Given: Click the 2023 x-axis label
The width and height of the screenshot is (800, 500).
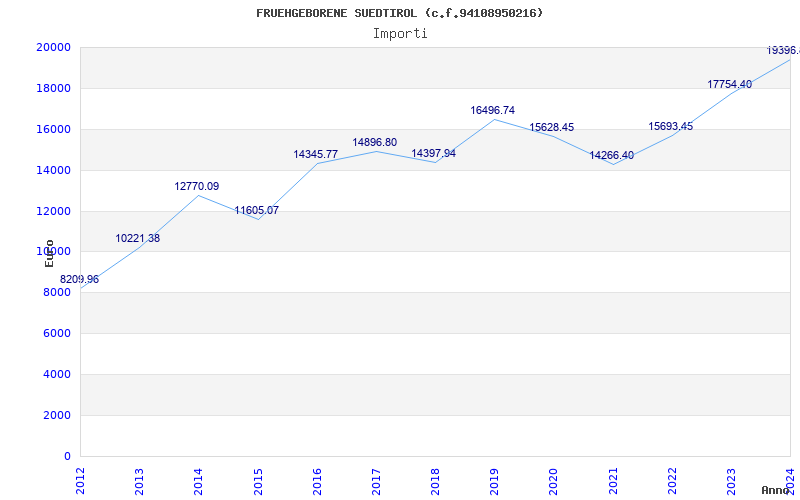Looking at the screenshot, I should (731, 481).
